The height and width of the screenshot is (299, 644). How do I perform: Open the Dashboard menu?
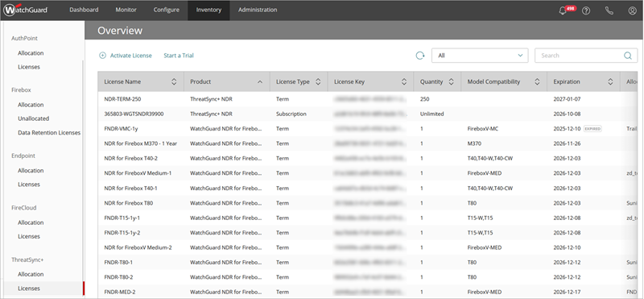(84, 10)
